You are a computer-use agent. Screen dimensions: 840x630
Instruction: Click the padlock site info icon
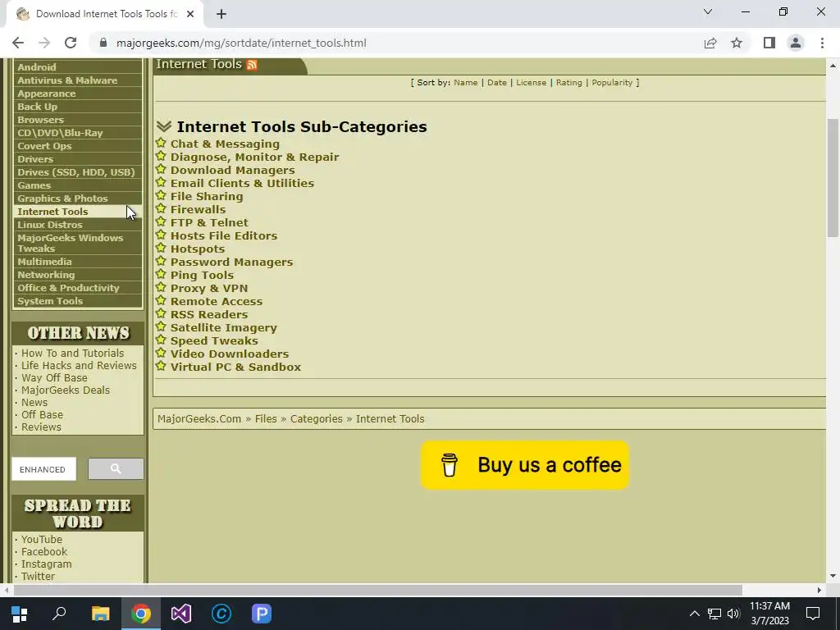pos(103,43)
